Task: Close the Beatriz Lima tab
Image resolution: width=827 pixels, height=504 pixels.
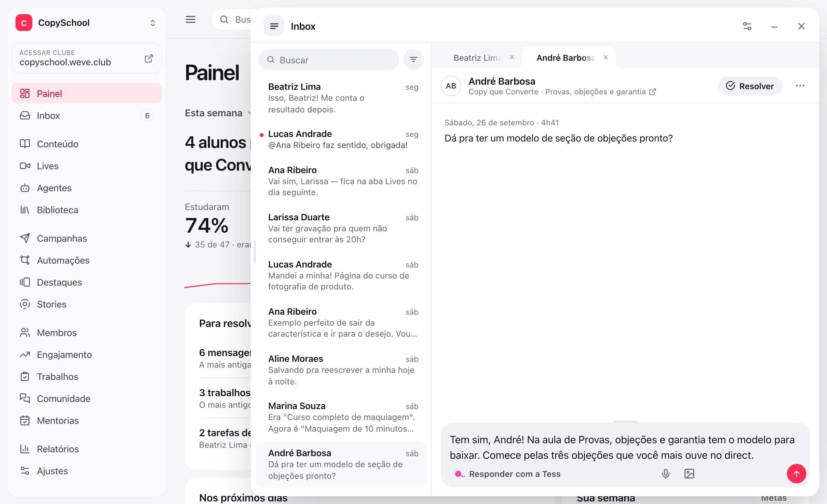Action: (512, 58)
